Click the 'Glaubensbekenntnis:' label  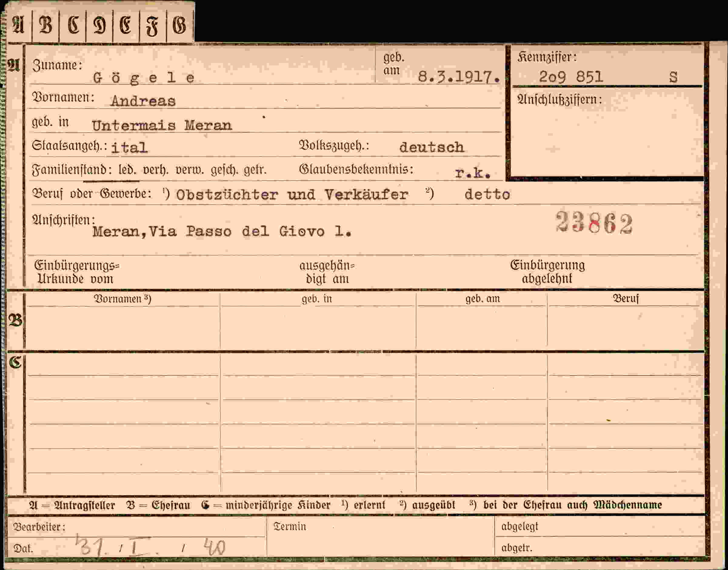(x=356, y=170)
